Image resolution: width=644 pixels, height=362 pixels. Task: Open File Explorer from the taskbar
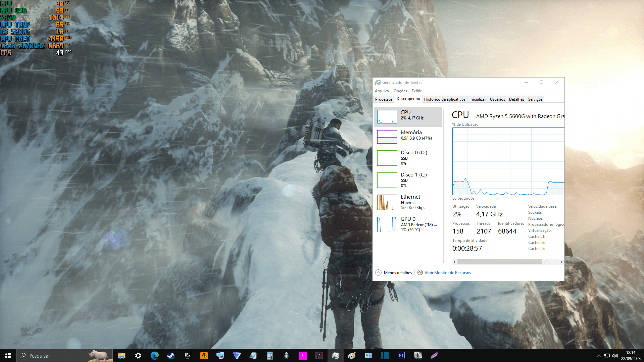click(x=121, y=356)
